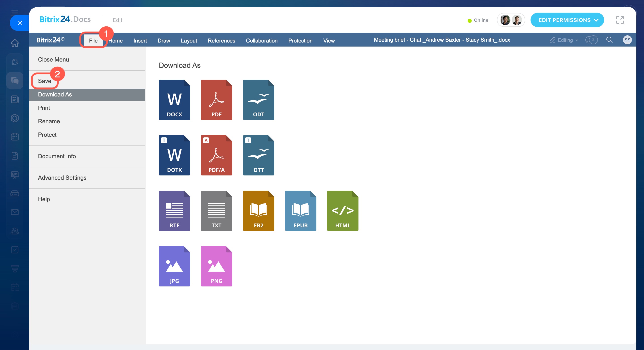644x350 pixels.
Task: Pick the OTT template format
Action: pyautogui.click(x=258, y=155)
